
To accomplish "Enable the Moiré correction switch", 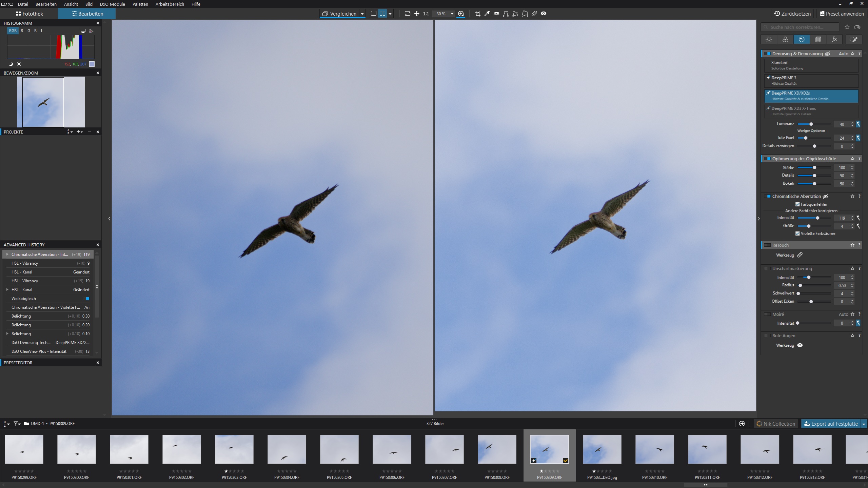I will pos(767,314).
